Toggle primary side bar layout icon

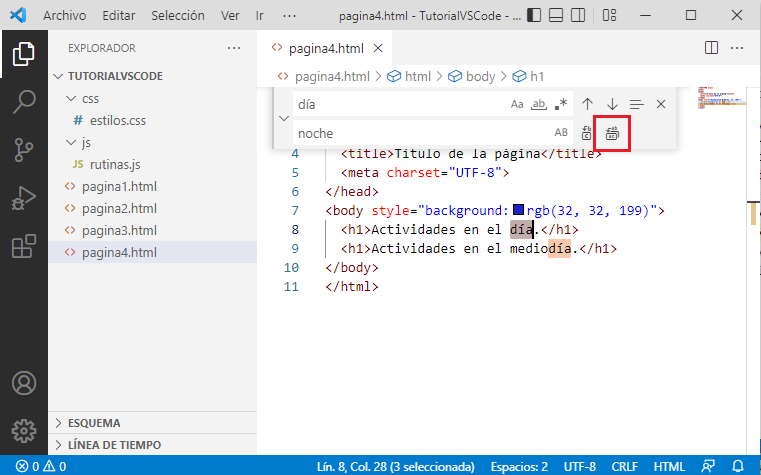point(534,15)
